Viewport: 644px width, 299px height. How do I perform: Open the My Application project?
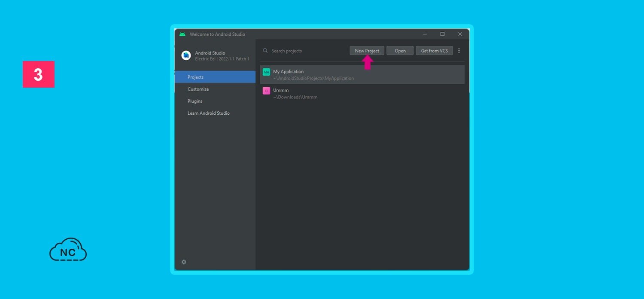pyautogui.click(x=362, y=75)
